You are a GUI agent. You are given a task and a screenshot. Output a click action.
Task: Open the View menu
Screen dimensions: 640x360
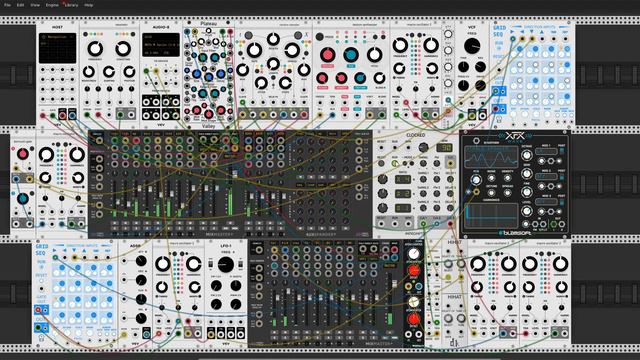pyautogui.click(x=35, y=5)
